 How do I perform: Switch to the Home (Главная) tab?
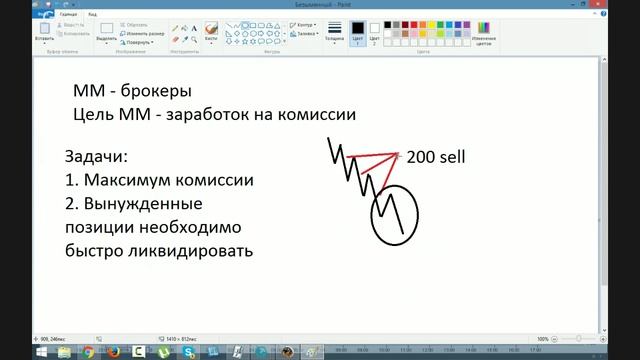(68, 14)
